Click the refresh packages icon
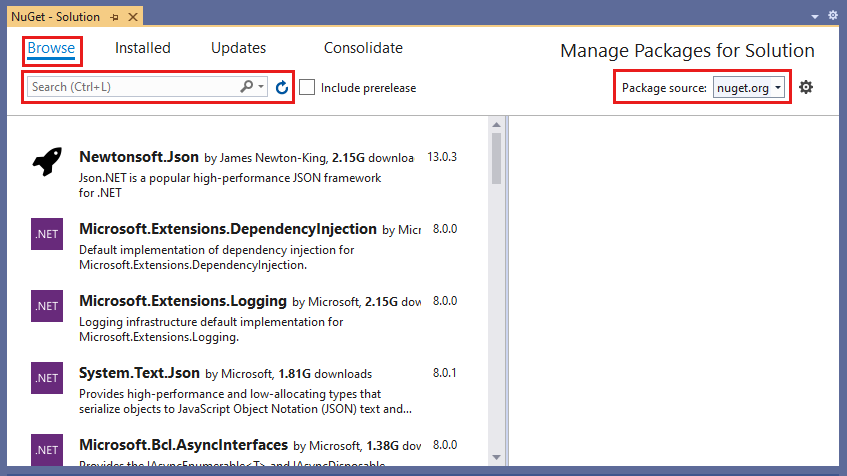Screen dimensions: 847x476 (x=281, y=88)
